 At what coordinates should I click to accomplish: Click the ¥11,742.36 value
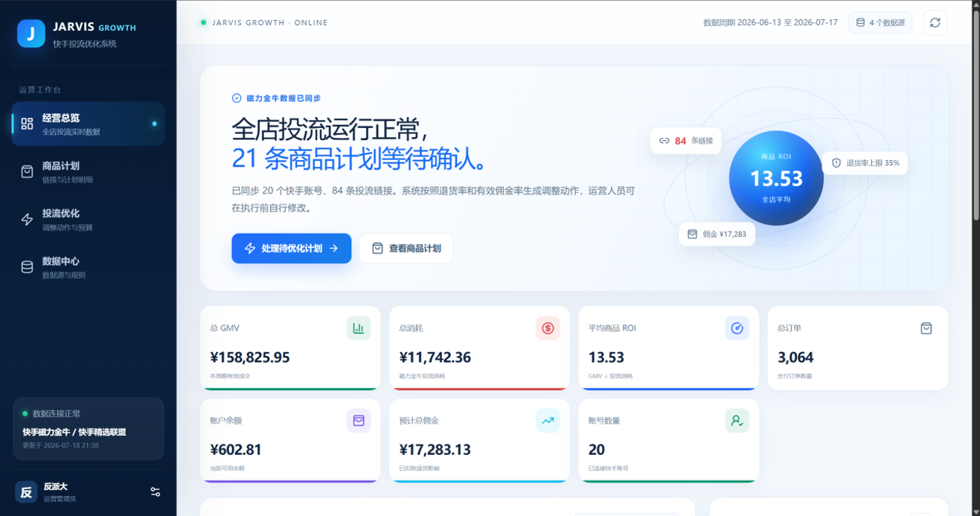click(435, 357)
